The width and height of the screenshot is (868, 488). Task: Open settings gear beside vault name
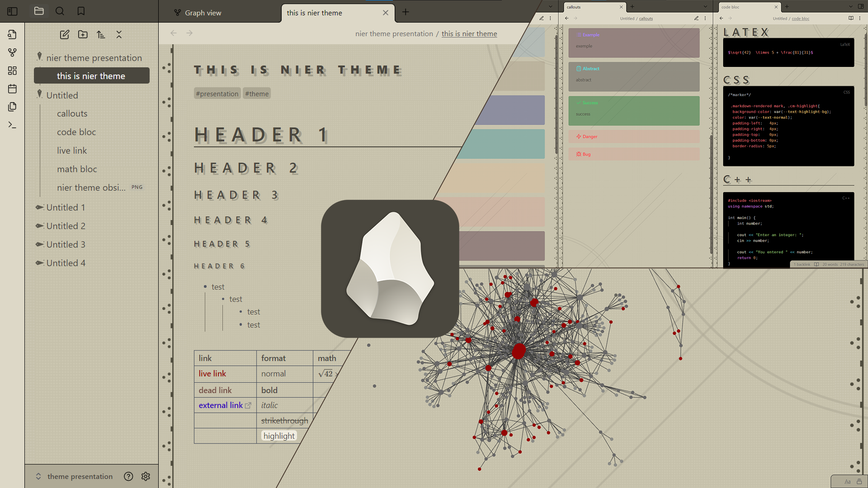pos(146,476)
